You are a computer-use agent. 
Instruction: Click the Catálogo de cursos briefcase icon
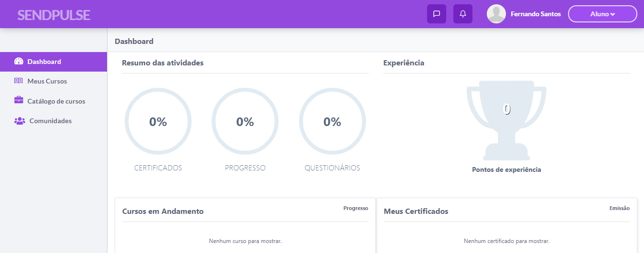pos(19,101)
